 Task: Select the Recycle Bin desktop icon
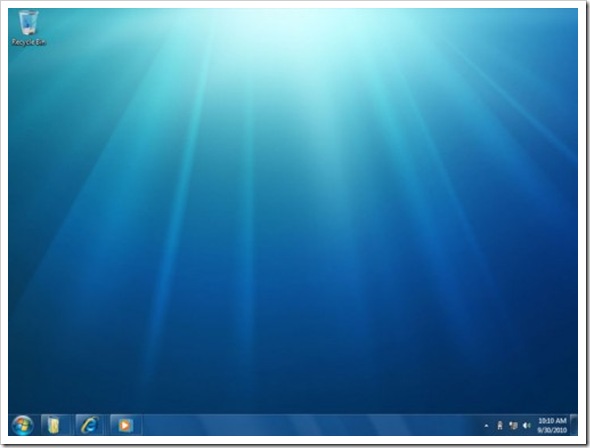(29, 28)
